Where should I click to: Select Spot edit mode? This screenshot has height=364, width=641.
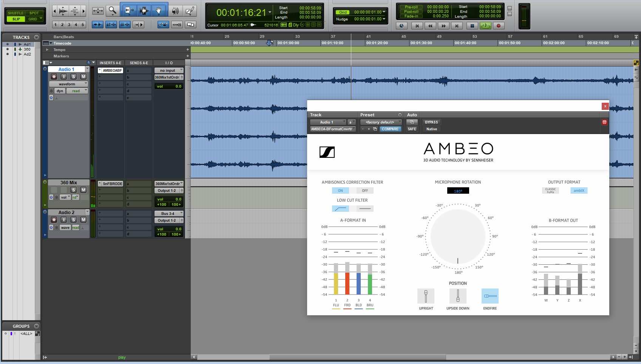pos(34,13)
